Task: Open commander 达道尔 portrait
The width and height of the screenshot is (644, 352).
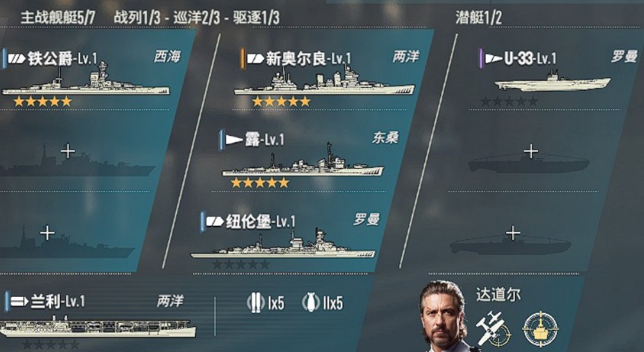Action: point(443,316)
